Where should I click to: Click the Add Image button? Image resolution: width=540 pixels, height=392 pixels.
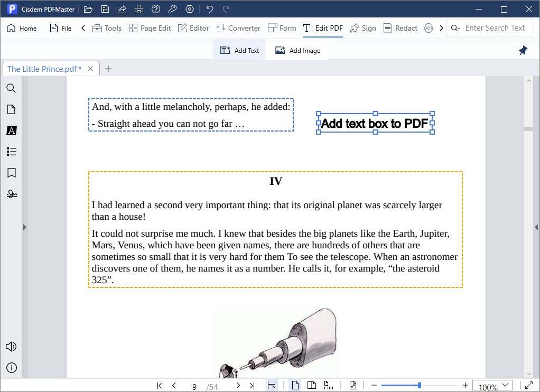click(x=297, y=50)
